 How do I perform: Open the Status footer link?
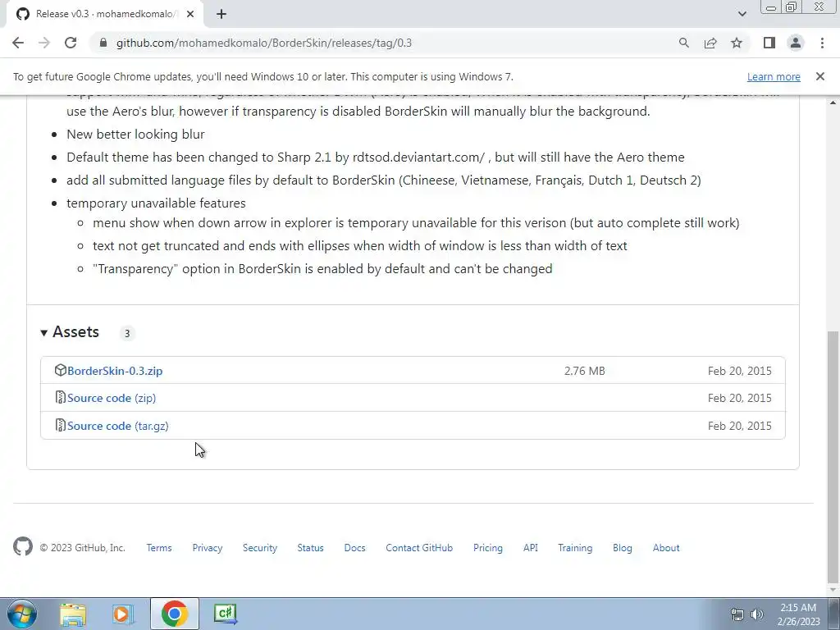[x=310, y=548]
